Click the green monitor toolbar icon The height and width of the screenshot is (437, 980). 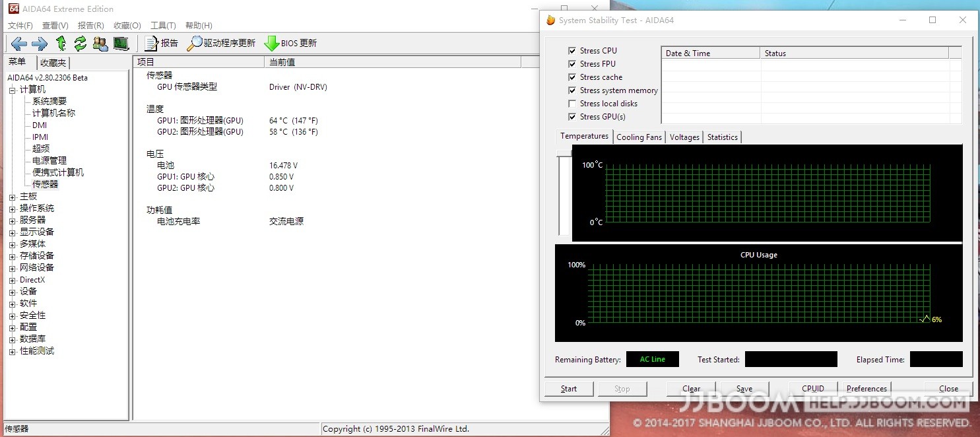120,44
